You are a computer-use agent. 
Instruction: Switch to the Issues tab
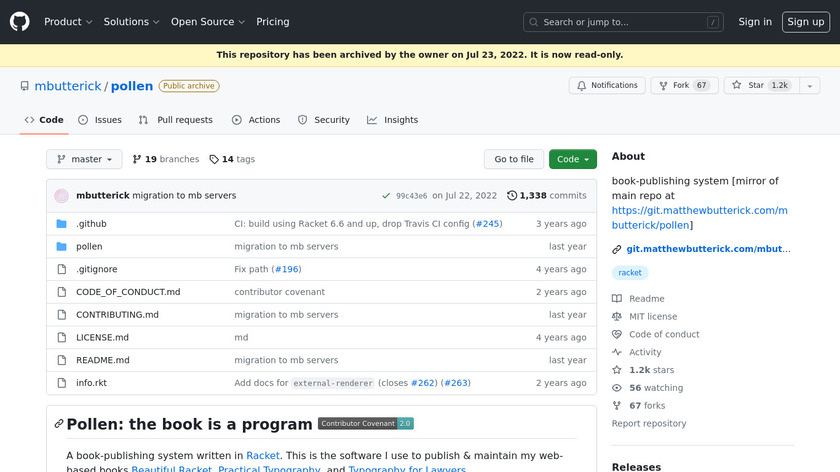[100, 120]
